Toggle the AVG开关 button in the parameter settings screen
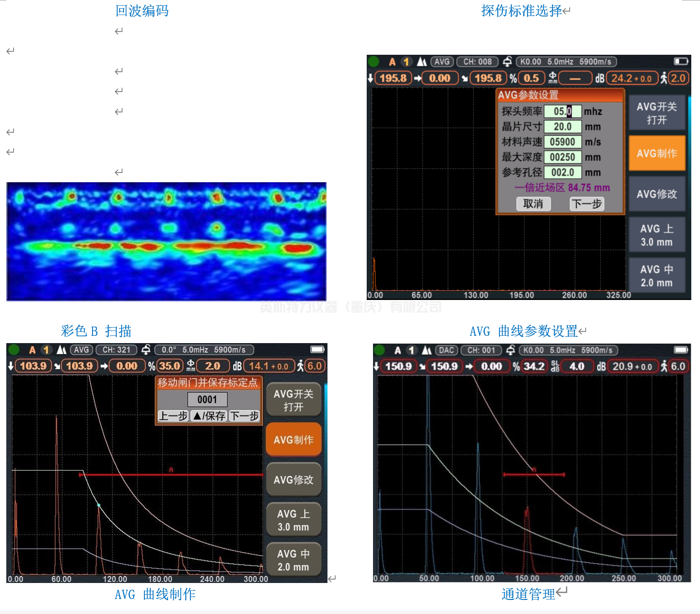Viewport: 700px width, 614px height. pos(656,113)
